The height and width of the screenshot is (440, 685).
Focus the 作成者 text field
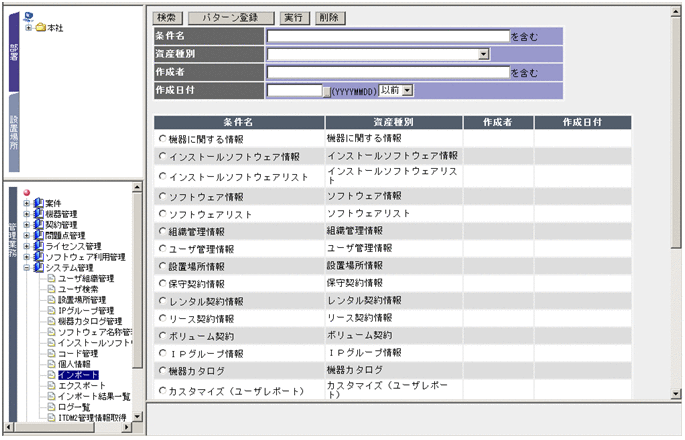click(x=388, y=72)
